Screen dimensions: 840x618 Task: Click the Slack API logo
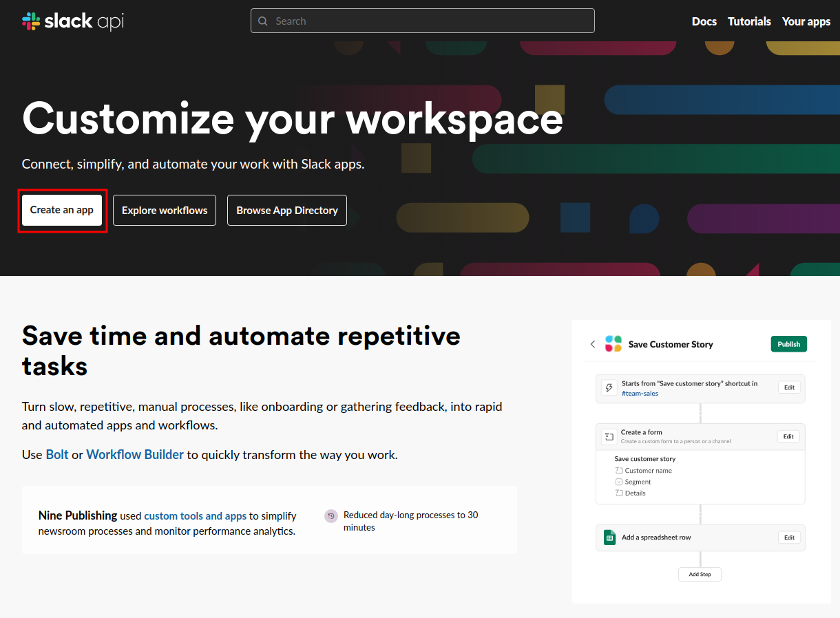point(73,21)
